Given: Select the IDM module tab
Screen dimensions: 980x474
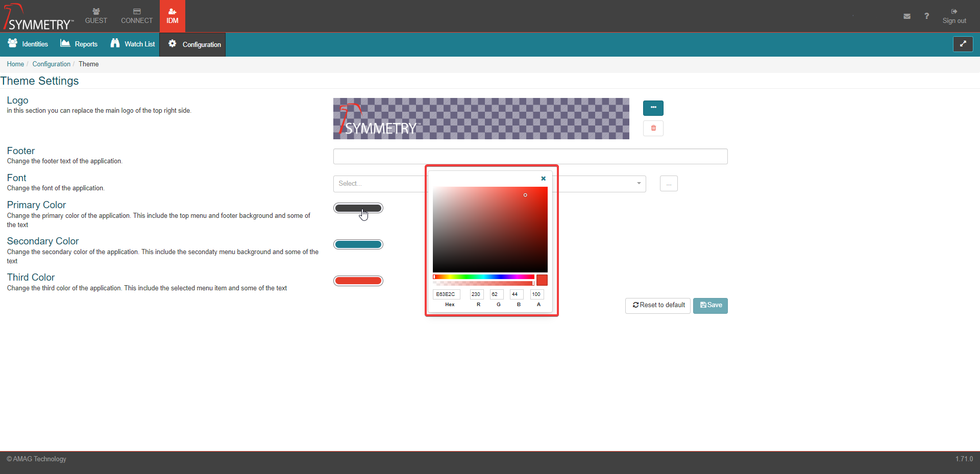Looking at the screenshot, I should click(173, 16).
